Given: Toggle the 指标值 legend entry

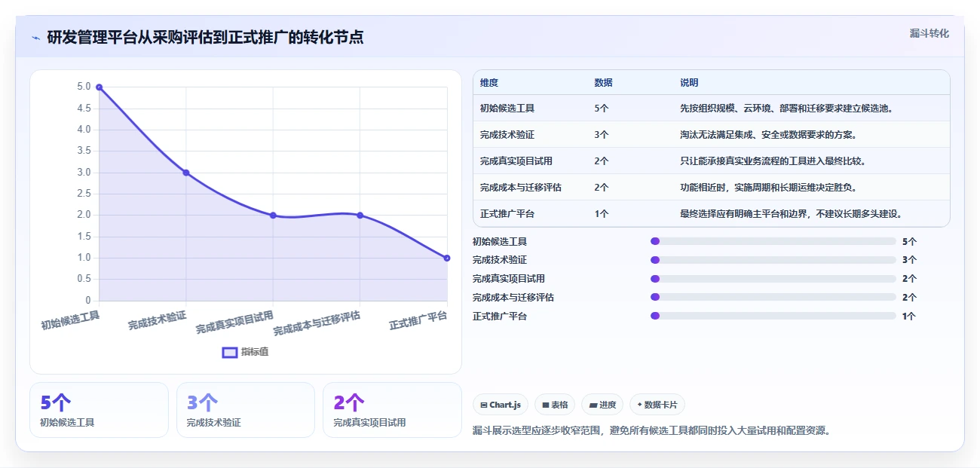Looking at the screenshot, I should tap(245, 352).
